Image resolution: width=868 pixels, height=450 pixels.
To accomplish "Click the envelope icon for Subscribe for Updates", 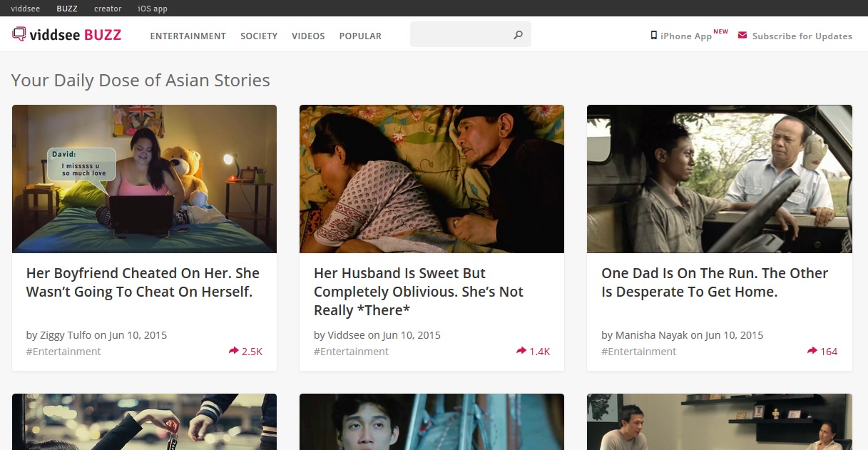I will click(x=742, y=35).
